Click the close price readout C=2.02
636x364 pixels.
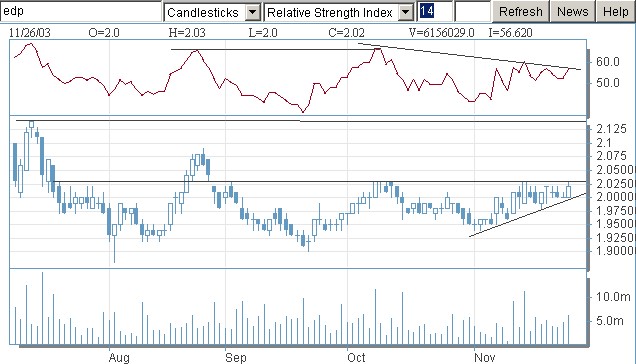(x=346, y=33)
